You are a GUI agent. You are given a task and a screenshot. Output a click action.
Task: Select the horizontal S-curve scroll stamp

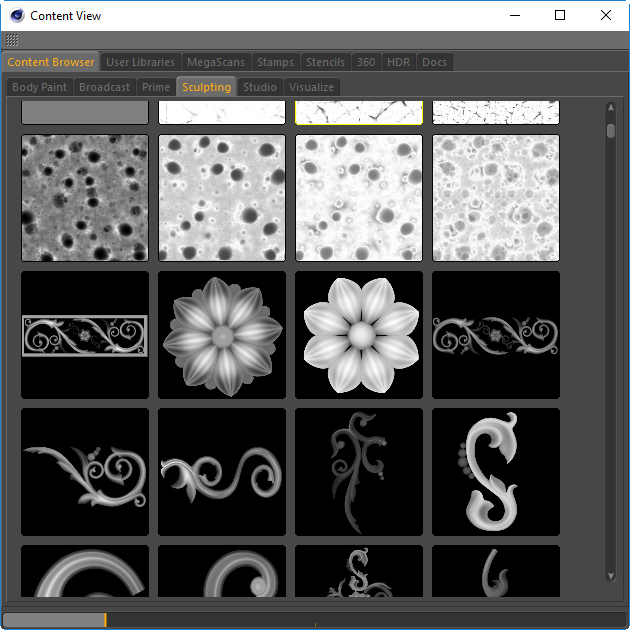point(222,472)
